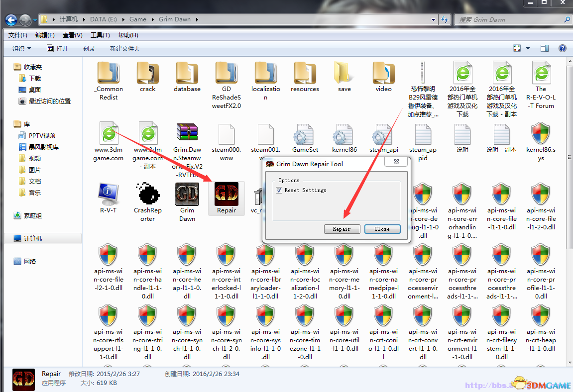Toggle the preview pane button

pos(545,48)
